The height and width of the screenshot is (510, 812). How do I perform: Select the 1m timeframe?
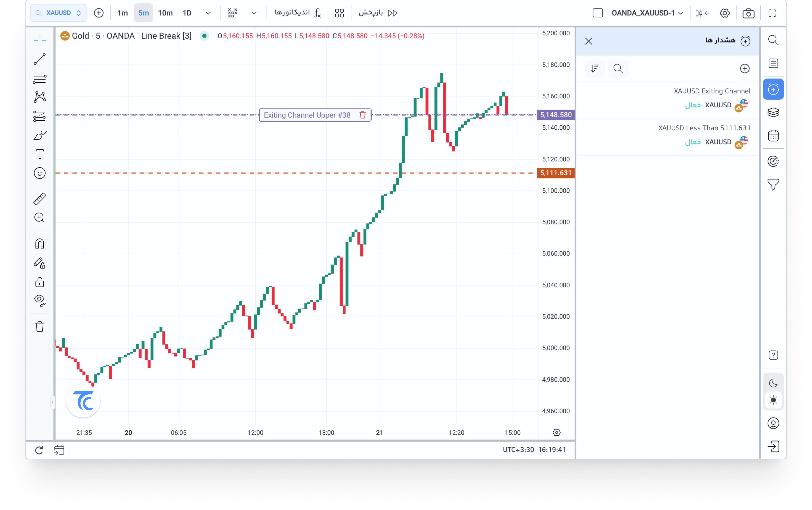tap(122, 13)
